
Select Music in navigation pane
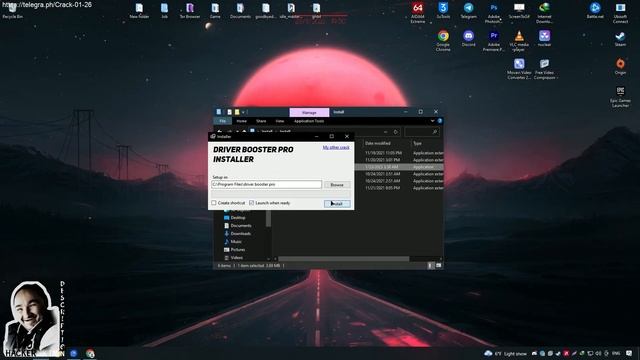236,242
